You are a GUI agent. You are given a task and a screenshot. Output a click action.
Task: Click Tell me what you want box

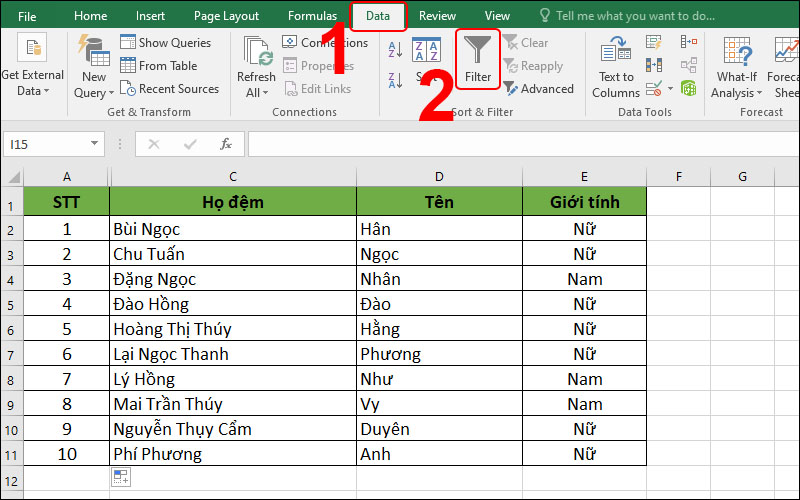pyautogui.click(x=628, y=16)
